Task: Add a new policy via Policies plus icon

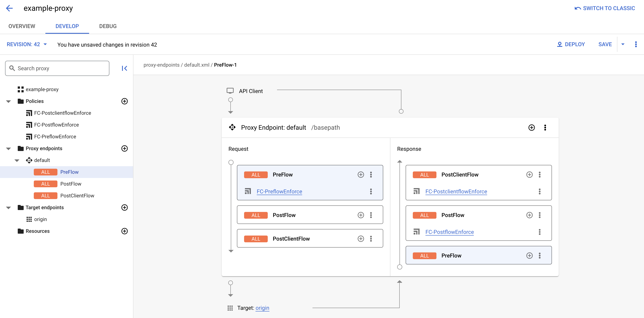Action: pyautogui.click(x=124, y=101)
